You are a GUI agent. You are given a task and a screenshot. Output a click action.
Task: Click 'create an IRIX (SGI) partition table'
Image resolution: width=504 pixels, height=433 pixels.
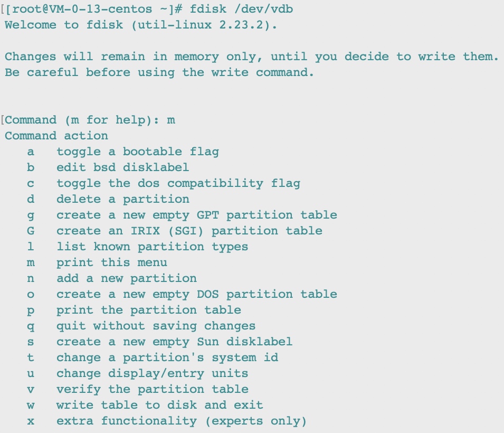click(189, 231)
